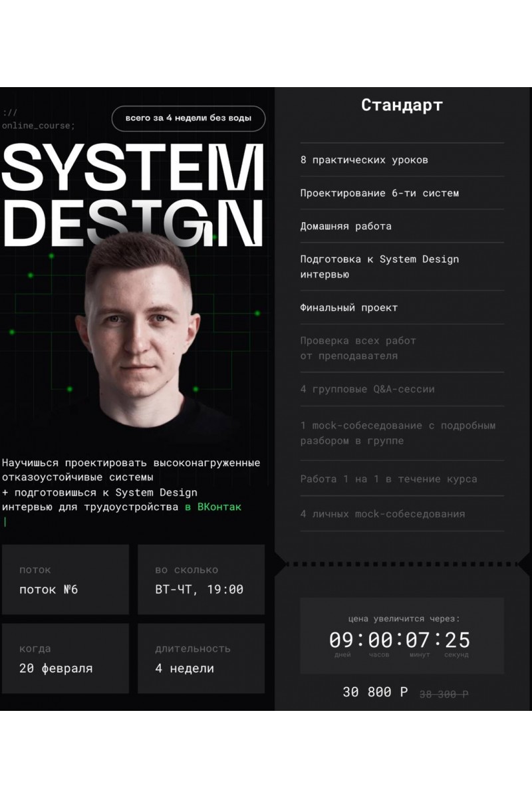Viewport: 532px width, 798px height.
Task: Click the "://online_course;" label
Action: [x=39, y=119]
